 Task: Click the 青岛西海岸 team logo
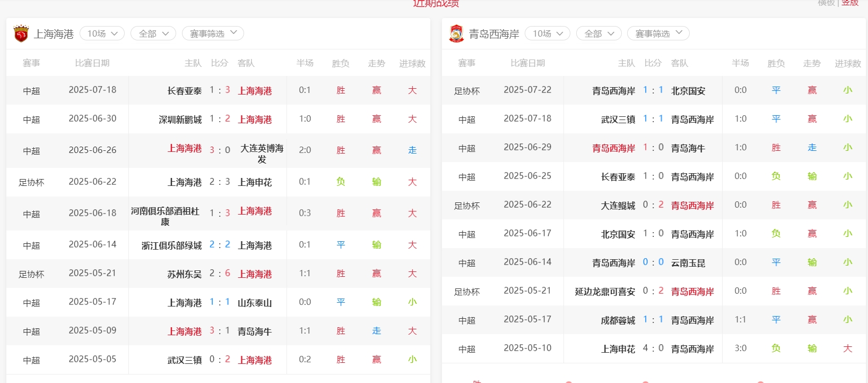coord(456,34)
